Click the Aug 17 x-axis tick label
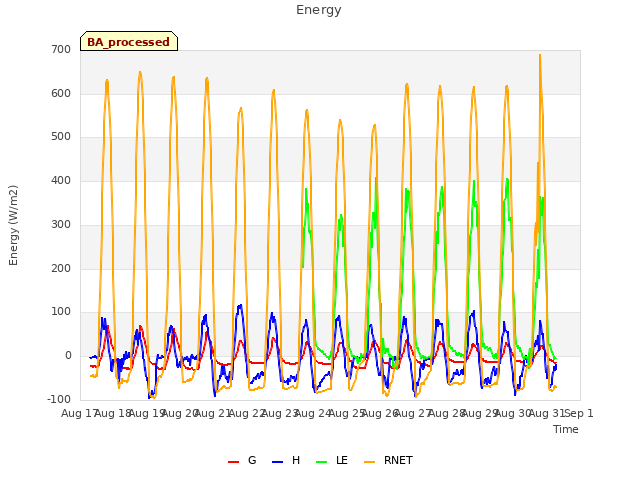 click(x=79, y=413)
